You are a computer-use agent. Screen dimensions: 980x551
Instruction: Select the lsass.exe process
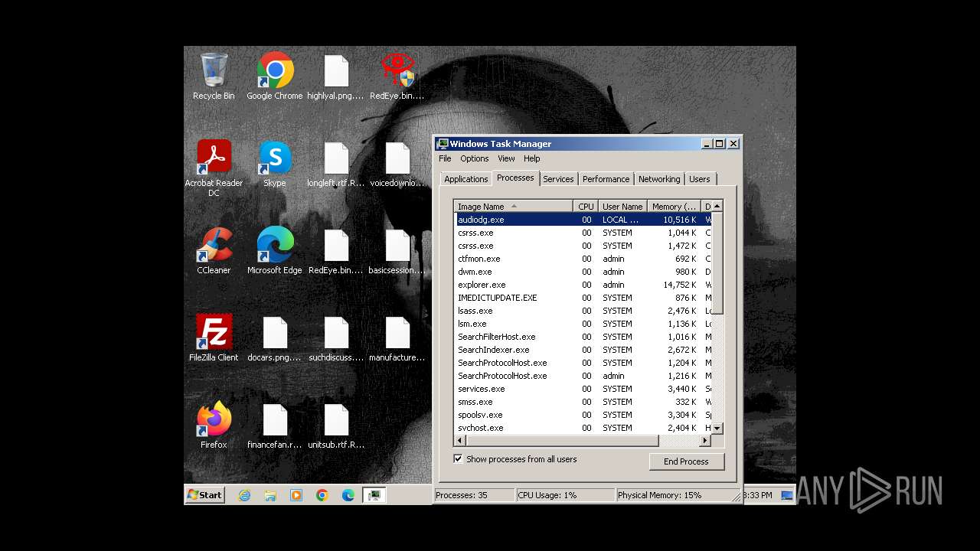(583, 311)
